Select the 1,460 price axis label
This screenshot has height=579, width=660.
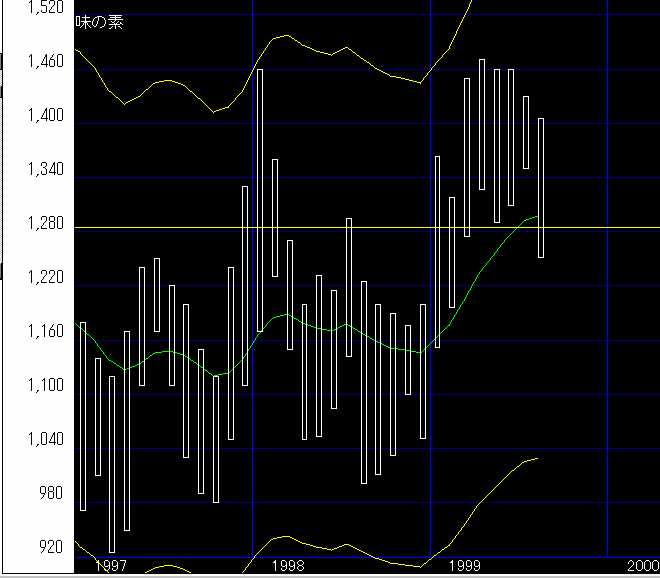[44, 62]
